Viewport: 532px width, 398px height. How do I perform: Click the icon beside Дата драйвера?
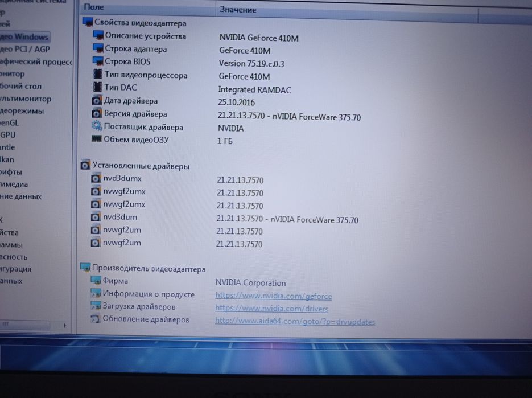point(97,101)
